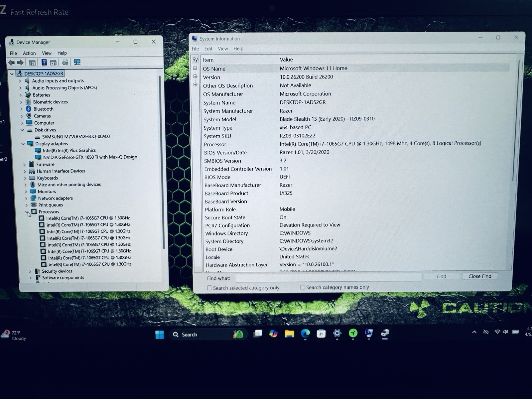This screenshot has width=532, height=399.
Task: Expand Audio inputs and outputs node
Action: click(x=20, y=81)
